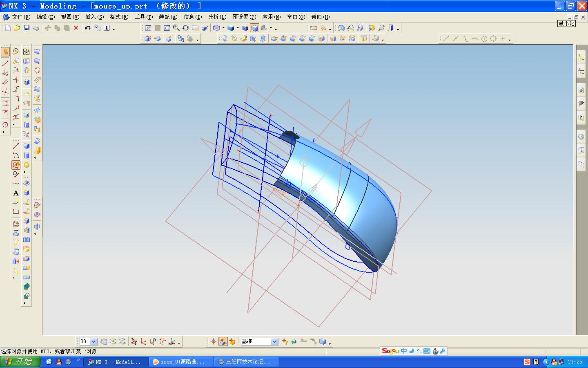Image resolution: width=588 pixels, height=368 pixels.
Task: Select the Basic Curves line tool
Action: 16,146
